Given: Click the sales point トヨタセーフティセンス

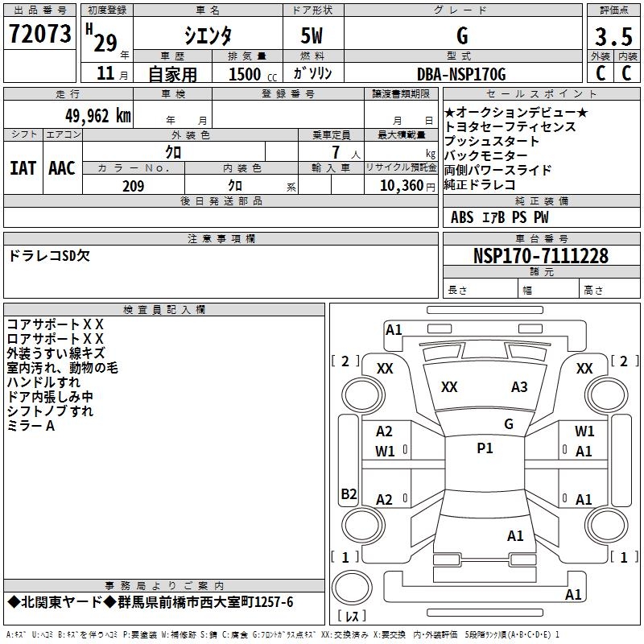Looking at the screenshot, I should click(x=510, y=126).
